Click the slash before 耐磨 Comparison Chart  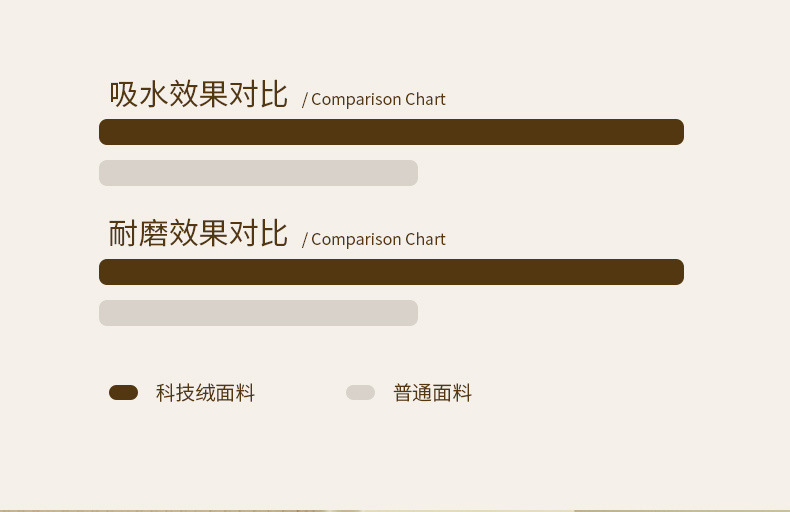click(x=305, y=240)
